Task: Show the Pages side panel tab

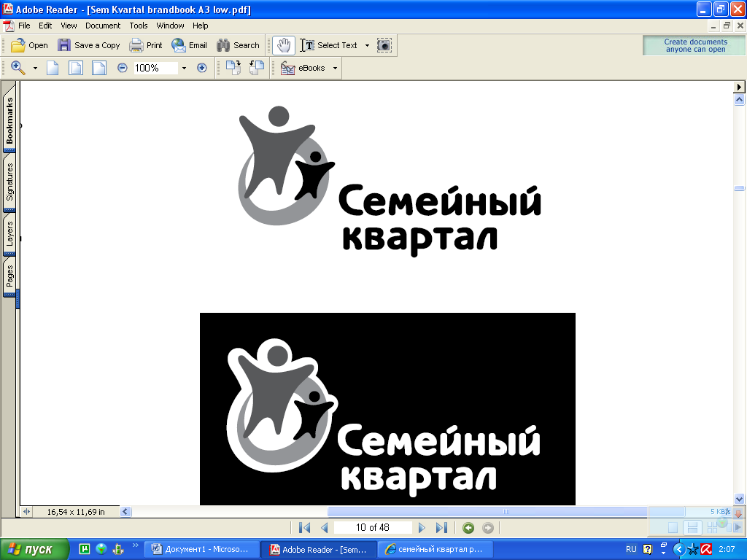Action: click(9, 276)
